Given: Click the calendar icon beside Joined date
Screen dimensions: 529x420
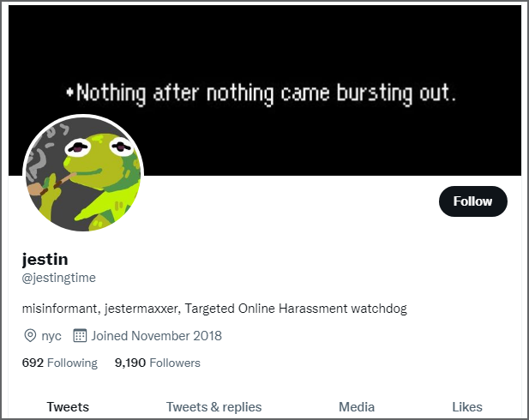Looking at the screenshot, I should pos(80,335).
